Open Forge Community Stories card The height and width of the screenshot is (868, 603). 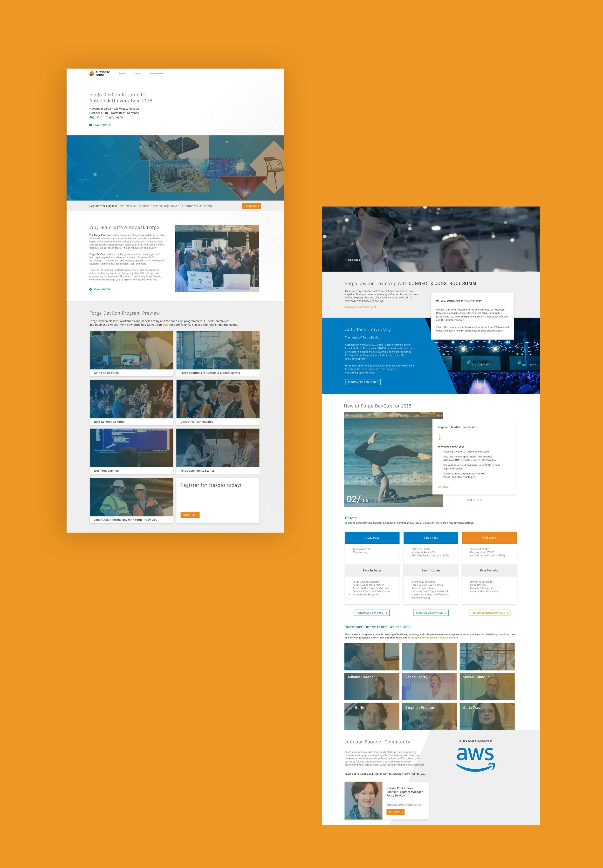coord(218,451)
